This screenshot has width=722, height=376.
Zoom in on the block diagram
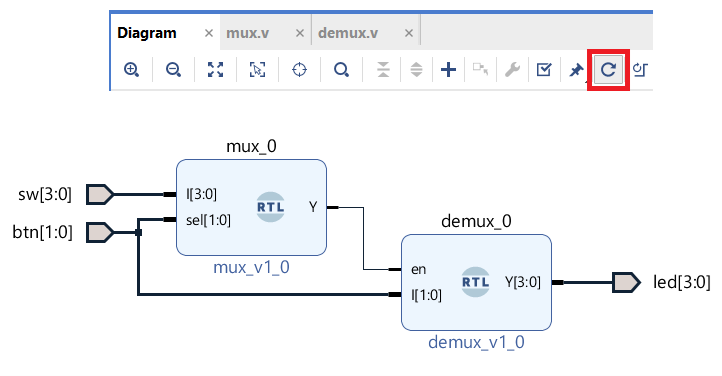pos(132,69)
